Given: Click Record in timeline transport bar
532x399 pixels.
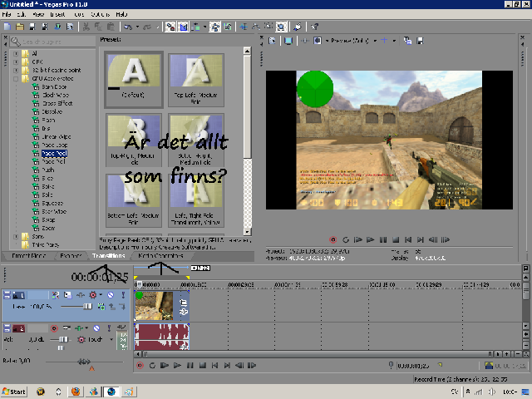Looking at the screenshot, I should 140,366.
